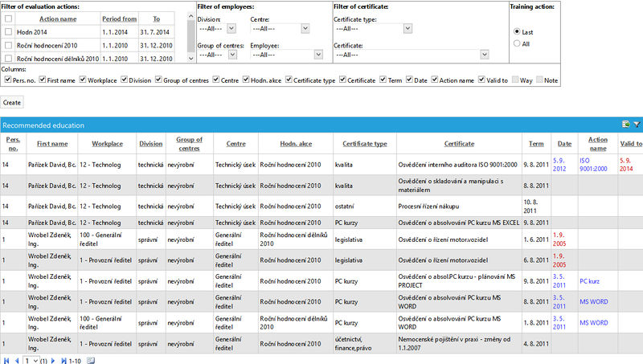Click the evaluation actions scrollbar thumb
The height and width of the screenshot is (364, 643).
tap(190, 35)
